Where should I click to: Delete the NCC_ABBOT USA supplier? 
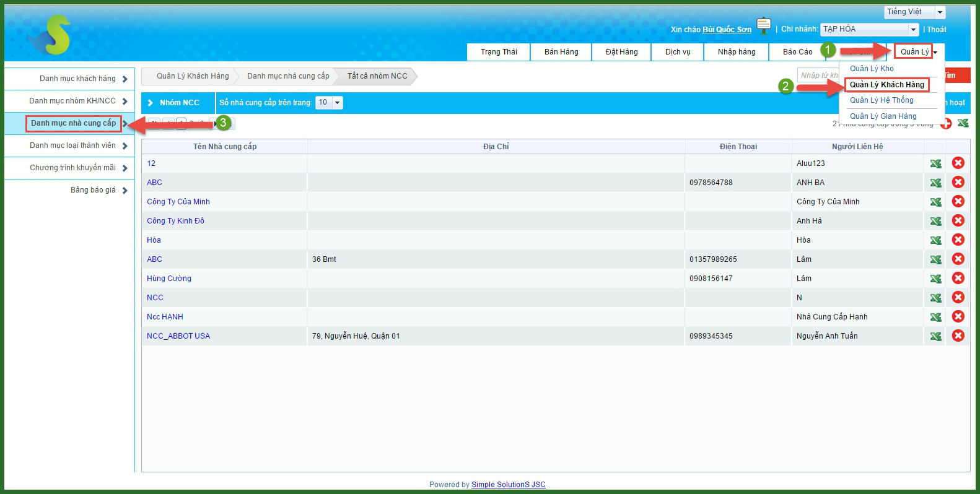[x=958, y=336]
